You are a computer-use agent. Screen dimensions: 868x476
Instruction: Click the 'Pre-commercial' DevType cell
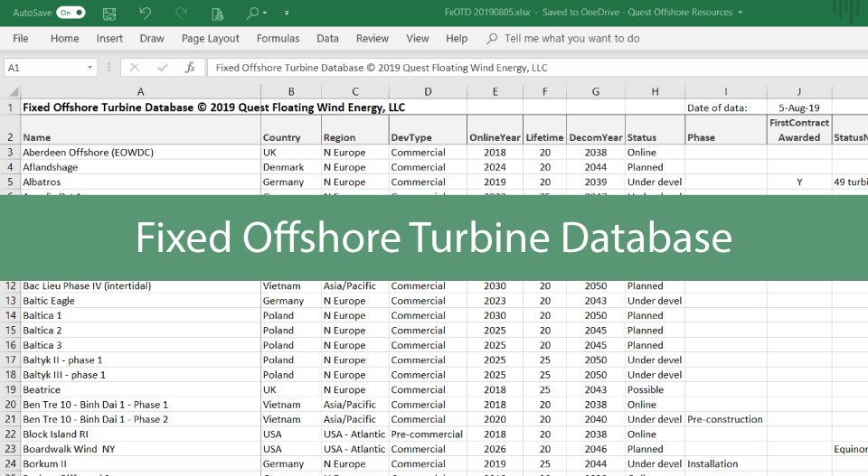(428, 434)
